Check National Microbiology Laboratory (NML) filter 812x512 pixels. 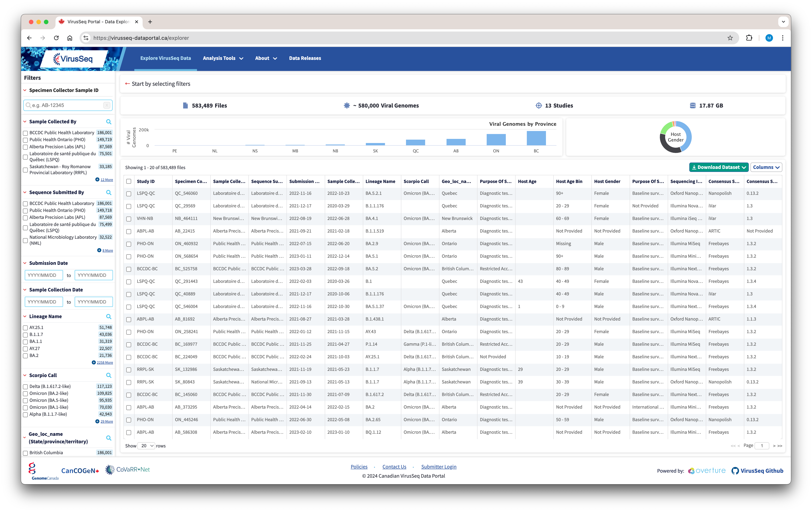25,240
